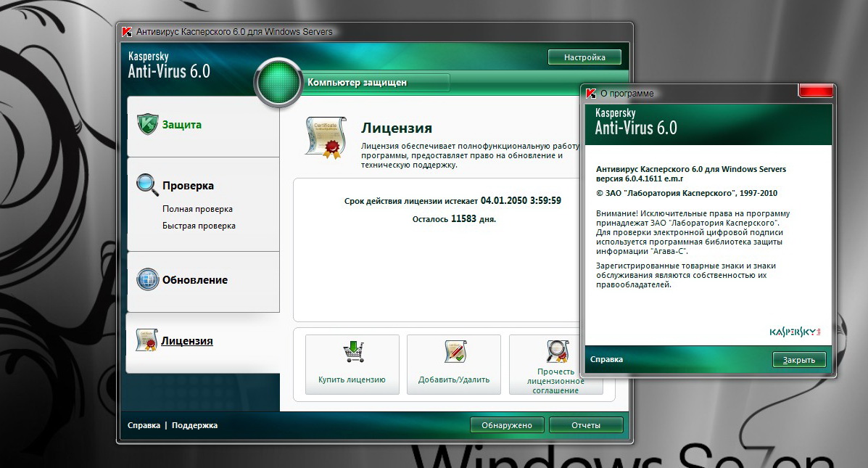The width and height of the screenshot is (868, 468).
Task: Open the Обнаружено detected items button
Action: coord(506,425)
